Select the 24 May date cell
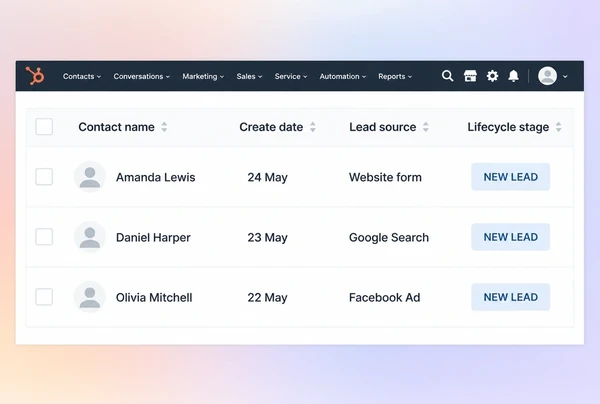The image size is (600, 404). 267,177
